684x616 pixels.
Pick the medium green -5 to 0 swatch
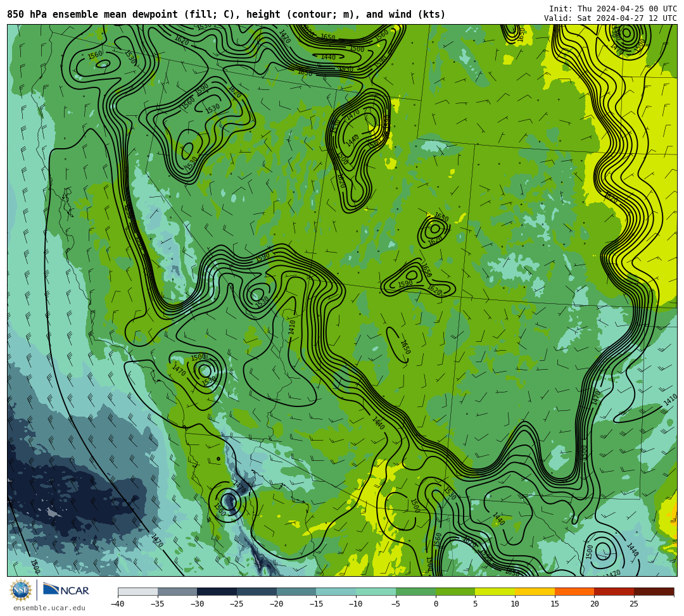point(415,591)
